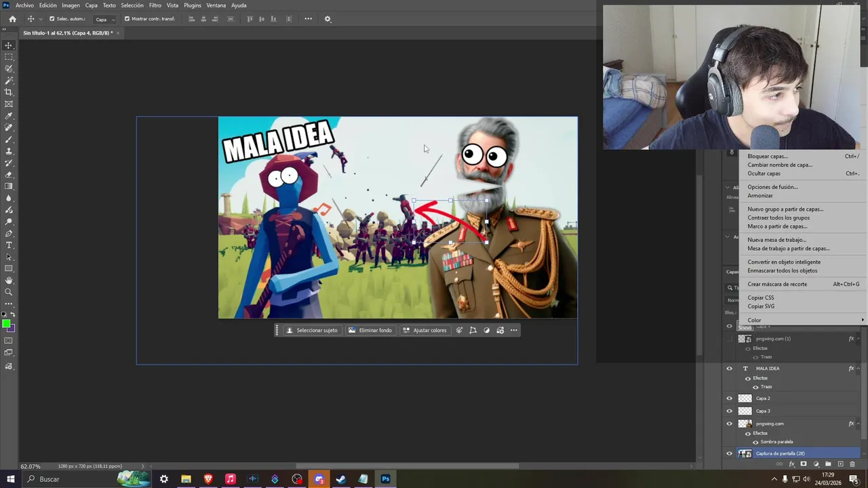Create a new group folder icon
This screenshot has width=868, height=488.
point(828,464)
